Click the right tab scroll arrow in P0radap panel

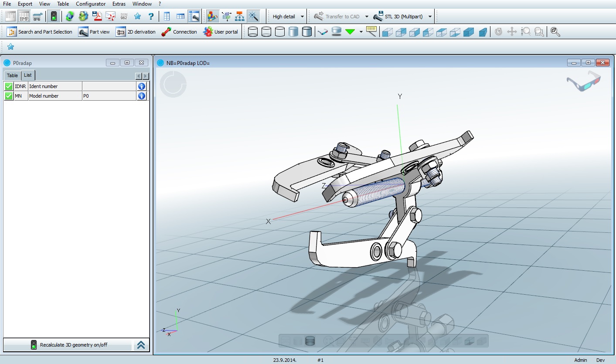(x=146, y=76)
